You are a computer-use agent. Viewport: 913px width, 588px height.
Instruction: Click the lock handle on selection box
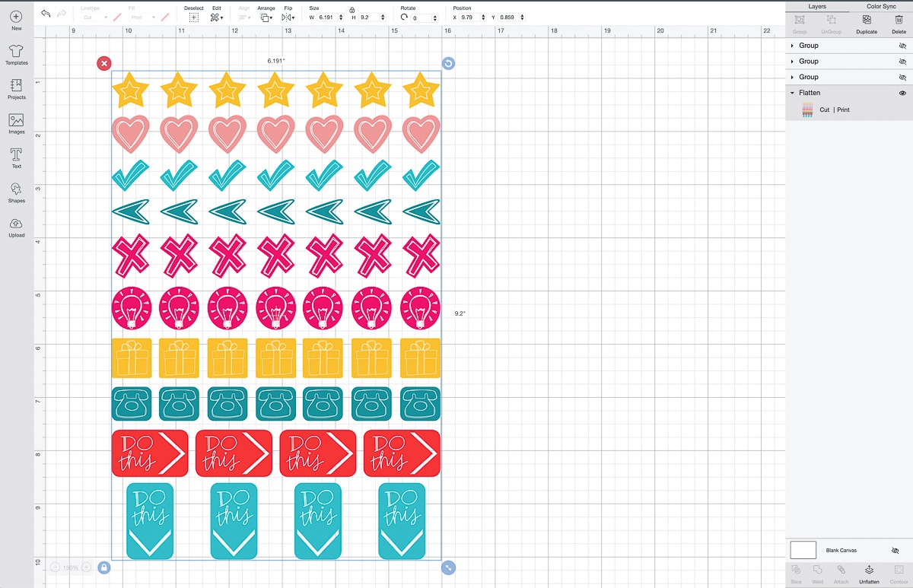coord(104,567)
